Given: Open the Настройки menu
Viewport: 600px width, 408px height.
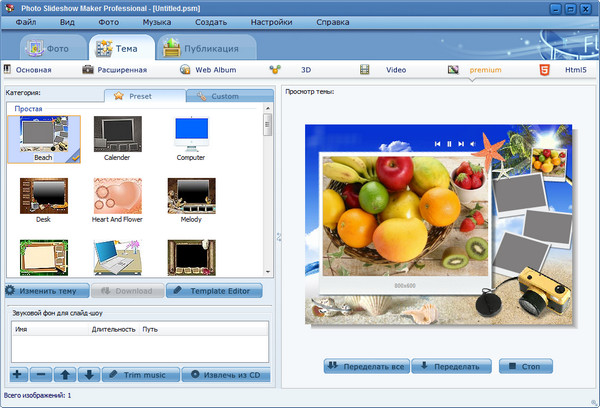Looking at the screenshot, I should (271, 22).
